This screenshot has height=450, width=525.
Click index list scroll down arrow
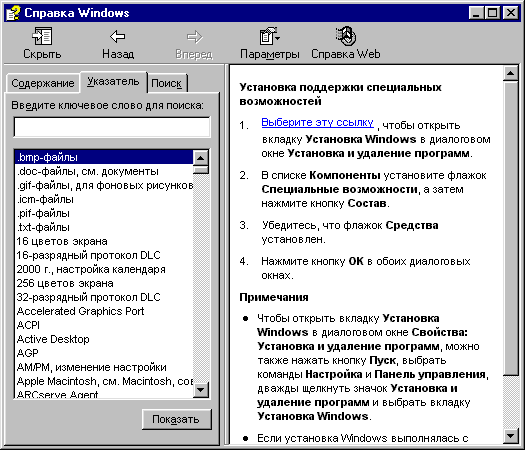[x=201, y=389]
